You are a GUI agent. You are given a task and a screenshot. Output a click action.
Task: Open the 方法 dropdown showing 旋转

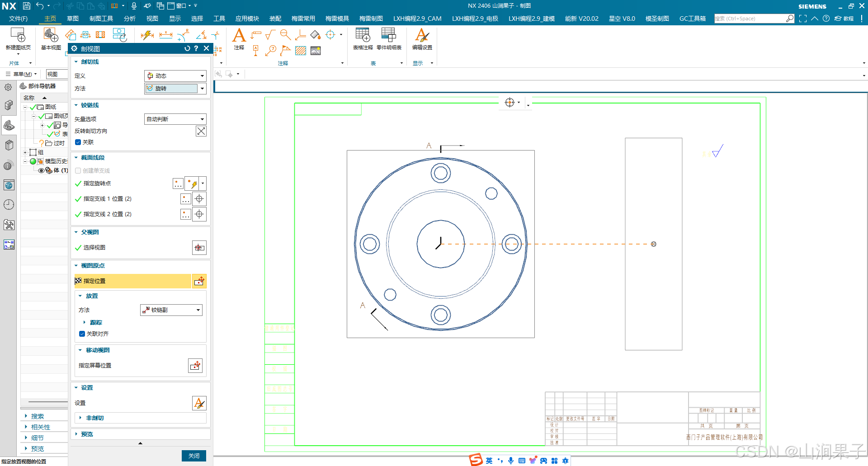point(175,89)
